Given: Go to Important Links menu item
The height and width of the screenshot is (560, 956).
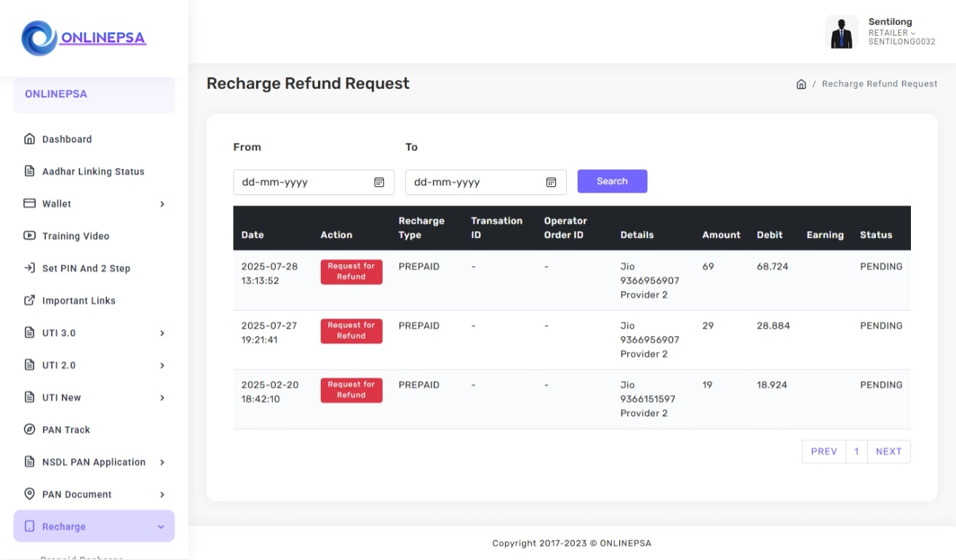Looking at the screenshot, I should coord(79,300).
